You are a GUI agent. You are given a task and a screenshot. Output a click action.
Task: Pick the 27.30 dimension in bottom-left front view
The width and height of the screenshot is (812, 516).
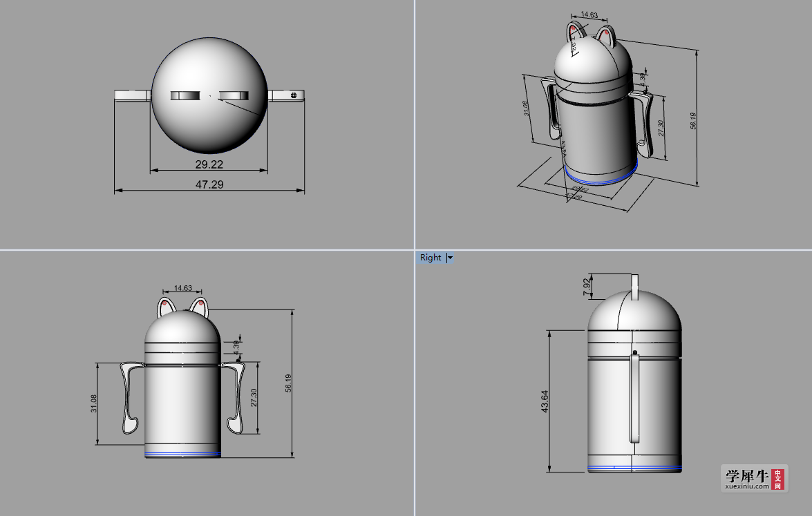254,397
